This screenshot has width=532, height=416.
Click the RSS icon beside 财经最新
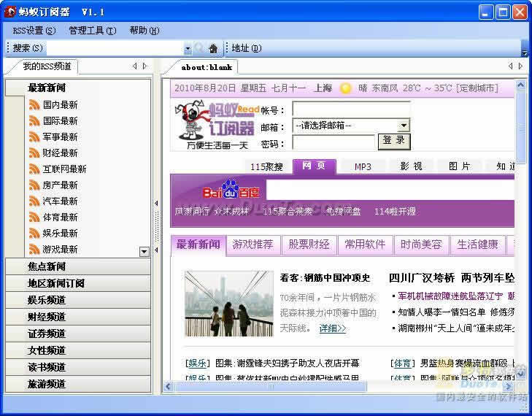pos(34,153)
